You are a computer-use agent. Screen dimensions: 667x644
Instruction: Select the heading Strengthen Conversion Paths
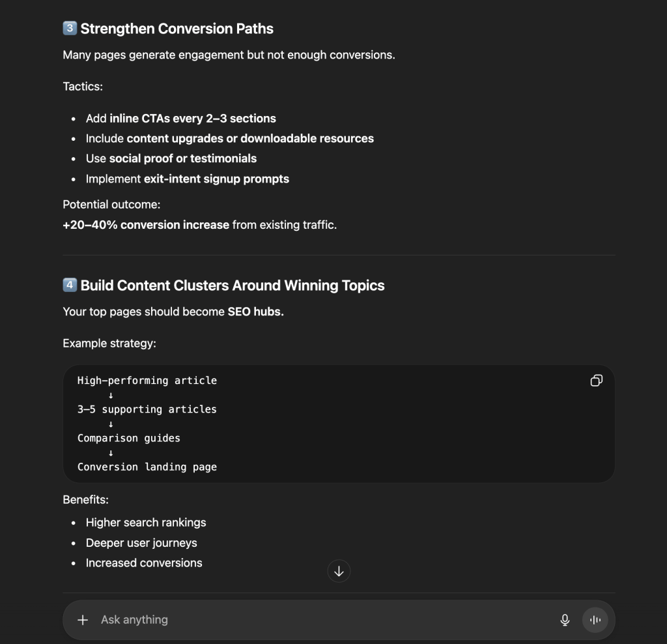pyautogui.click(x=176, y=29)
